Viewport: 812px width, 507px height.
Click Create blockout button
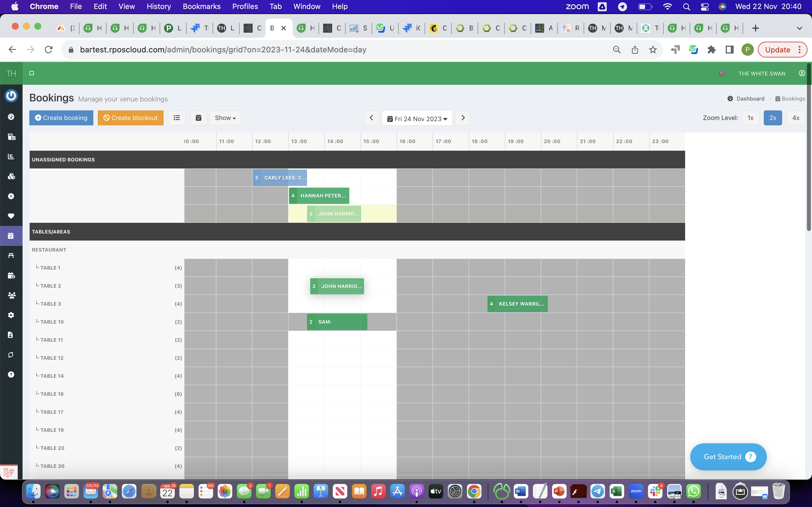pyautogui.click(x=131, y=118)
